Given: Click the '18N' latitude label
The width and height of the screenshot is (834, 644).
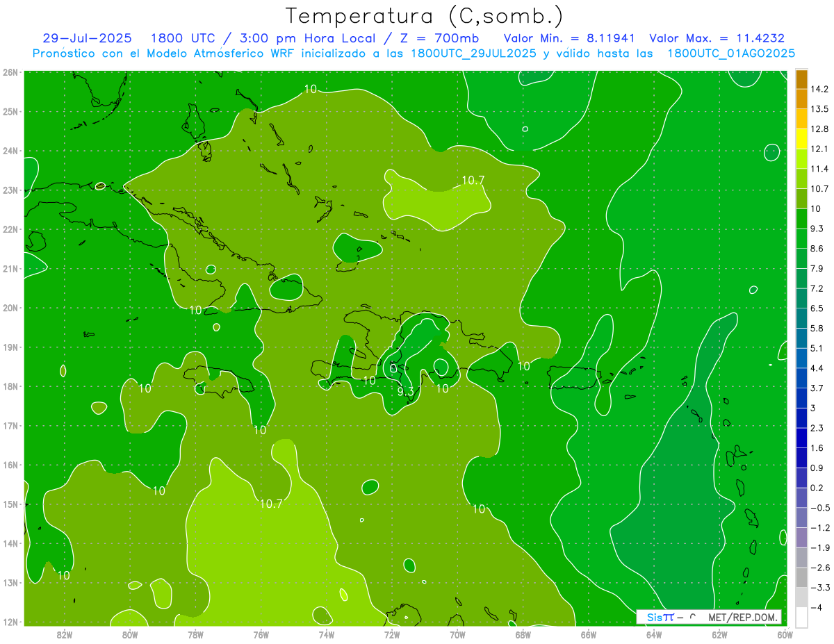Looking at the screenshot, I should point(10,386).
